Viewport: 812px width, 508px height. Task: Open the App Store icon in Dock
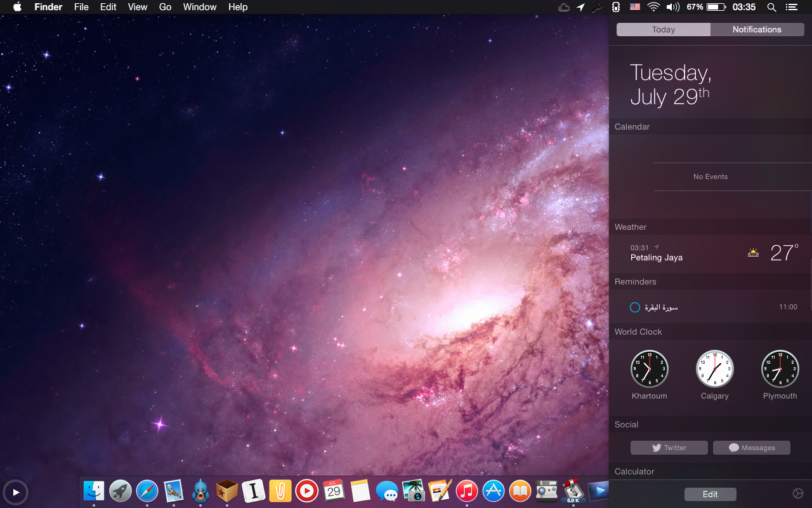493,491
